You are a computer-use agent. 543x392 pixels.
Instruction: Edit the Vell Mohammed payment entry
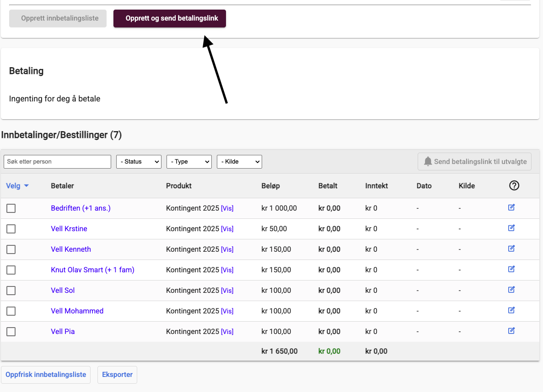pyautogui.click(x=511, y=311)
